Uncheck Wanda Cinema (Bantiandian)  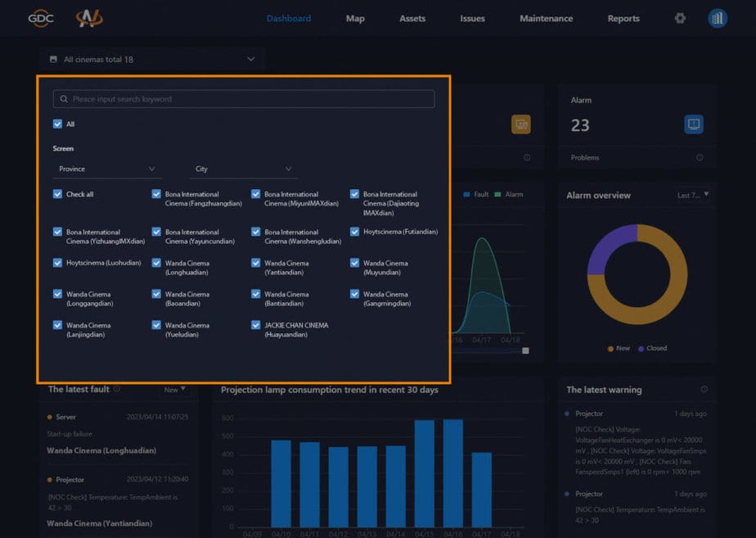coord(255,294)
